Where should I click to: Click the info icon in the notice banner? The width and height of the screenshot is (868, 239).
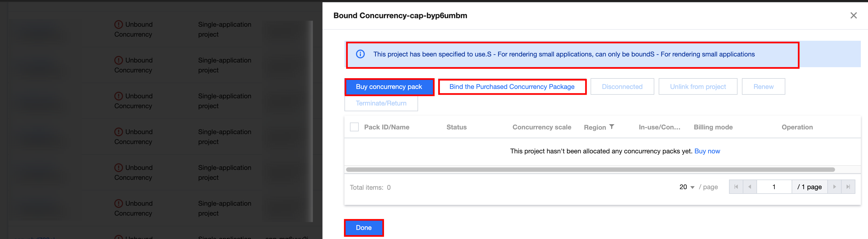[x=360, y=54]
